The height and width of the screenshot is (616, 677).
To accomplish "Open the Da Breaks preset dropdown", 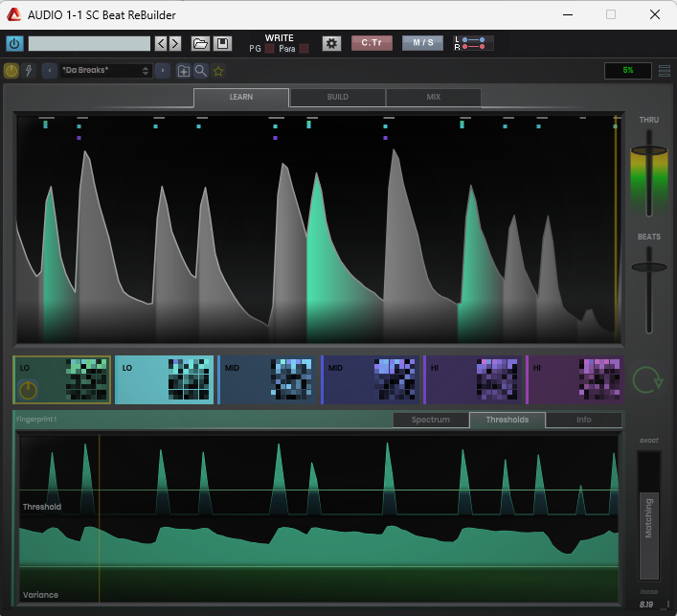I will pyautogui.click(x=105, y=70).
